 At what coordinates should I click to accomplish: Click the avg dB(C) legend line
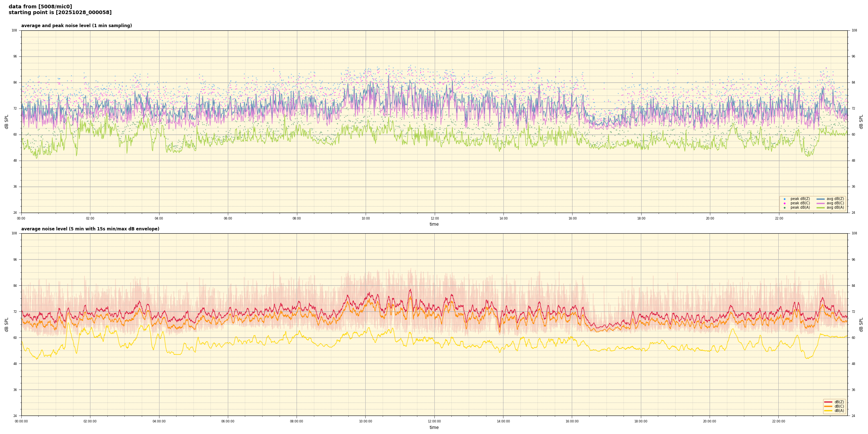[820, 203]
